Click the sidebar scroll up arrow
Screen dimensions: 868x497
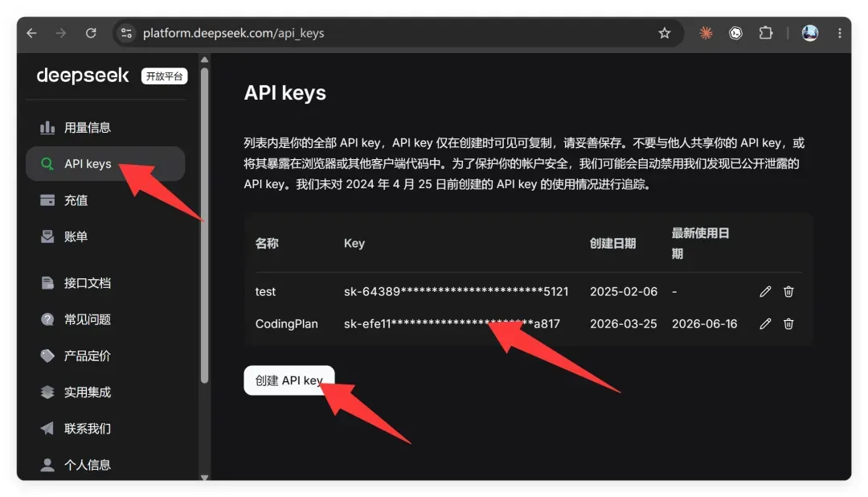point(204,60)
